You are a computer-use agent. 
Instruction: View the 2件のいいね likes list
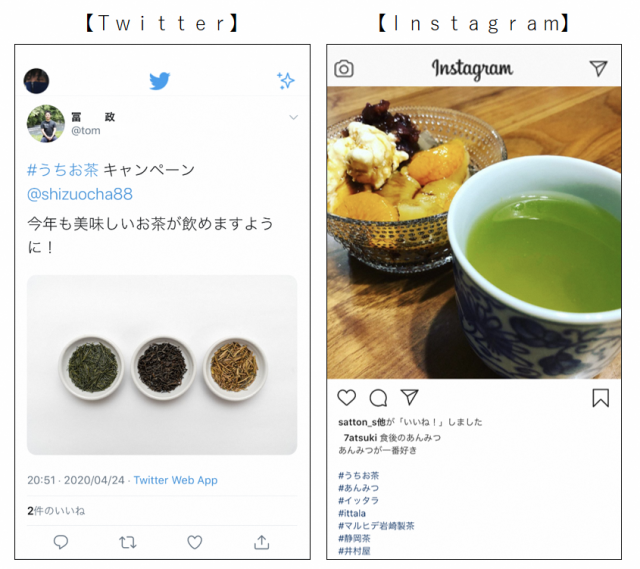pos(56,511)
